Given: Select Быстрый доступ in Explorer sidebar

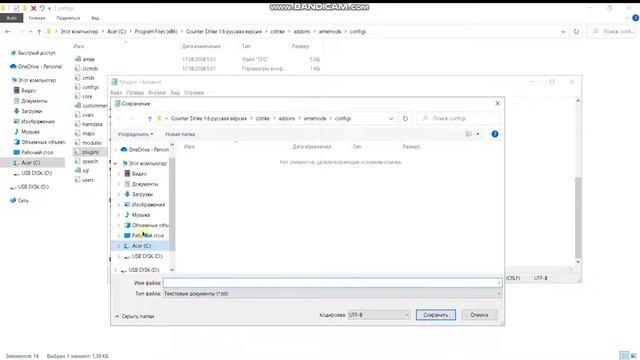Looking at the screenshot, I should [33, 53].
